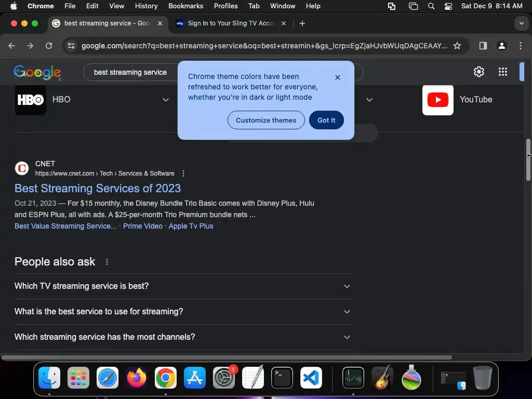Click the horizontal scrollbar at page bottom
The image size is (532, 399).
click(x=227, y=357)
